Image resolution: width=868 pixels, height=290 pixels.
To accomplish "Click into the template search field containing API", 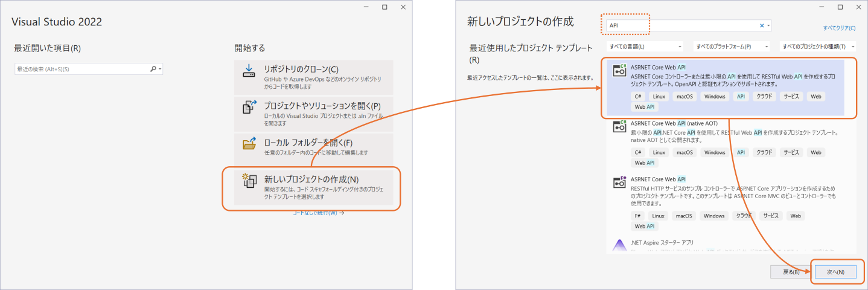I will coord(682,25).
